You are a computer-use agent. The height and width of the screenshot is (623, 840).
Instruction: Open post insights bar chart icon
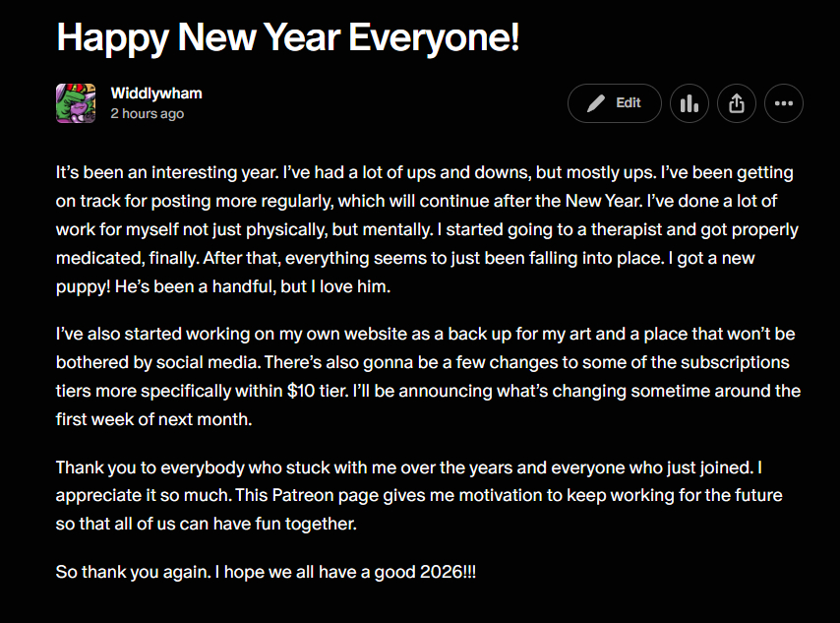690,103
